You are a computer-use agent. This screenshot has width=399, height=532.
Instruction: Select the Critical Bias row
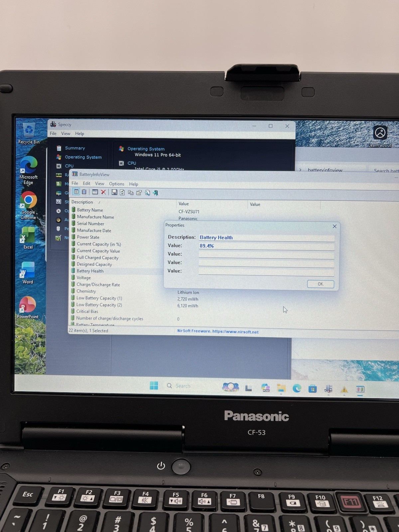point(87,312)
